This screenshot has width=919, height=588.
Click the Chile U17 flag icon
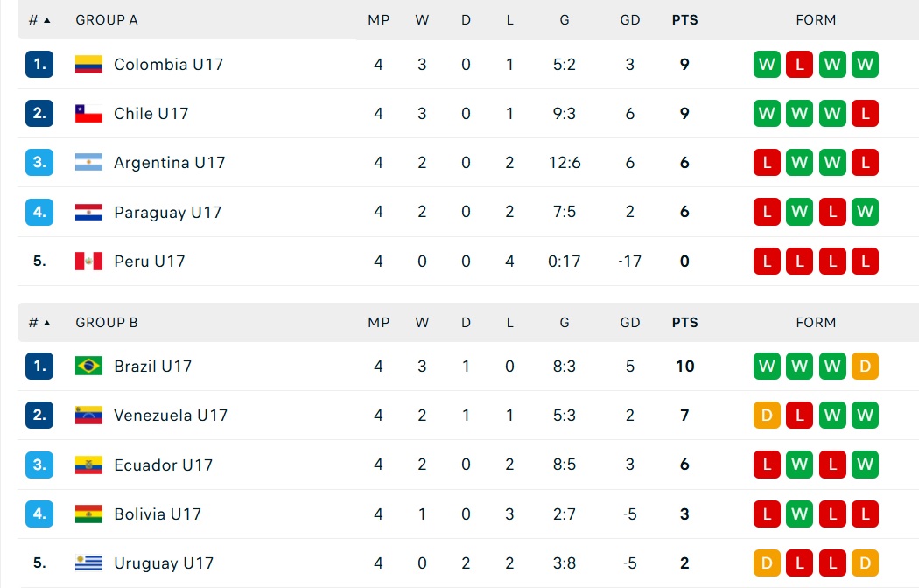point(88,114)
